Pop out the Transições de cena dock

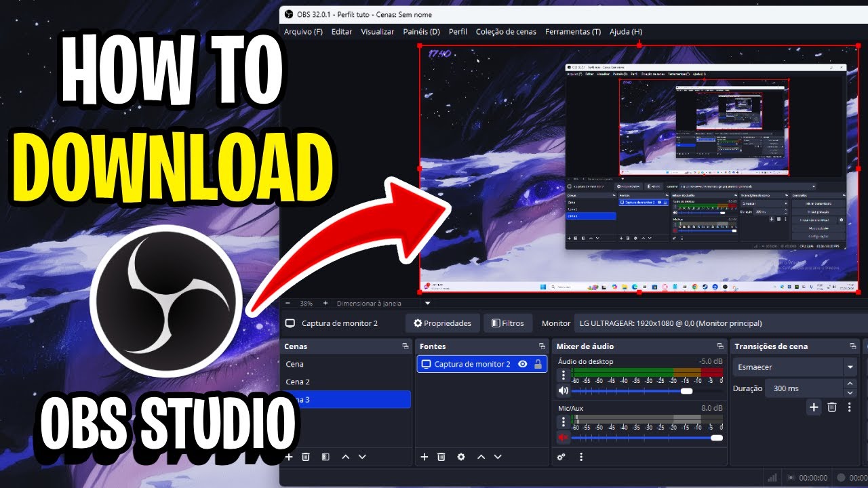tap(852, 346)
